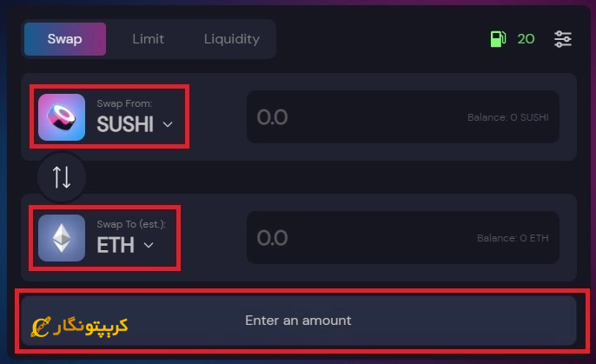Viewport: 596px width, 364px height.
Task: Focus the ETH amount input field
Action: [403, 238]
